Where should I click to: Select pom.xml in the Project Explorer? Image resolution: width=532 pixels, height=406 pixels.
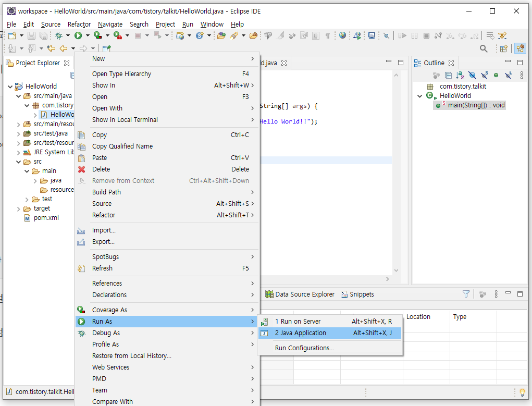point(46,218)
